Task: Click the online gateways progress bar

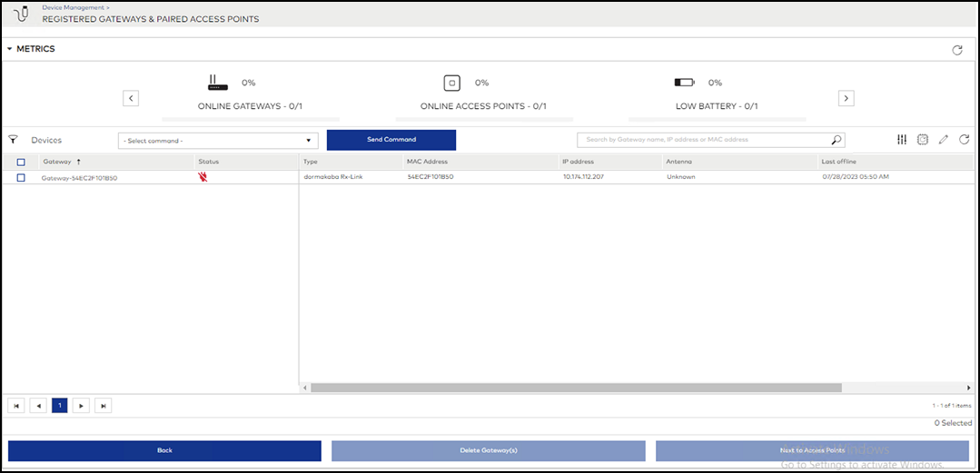Action: 251,119
